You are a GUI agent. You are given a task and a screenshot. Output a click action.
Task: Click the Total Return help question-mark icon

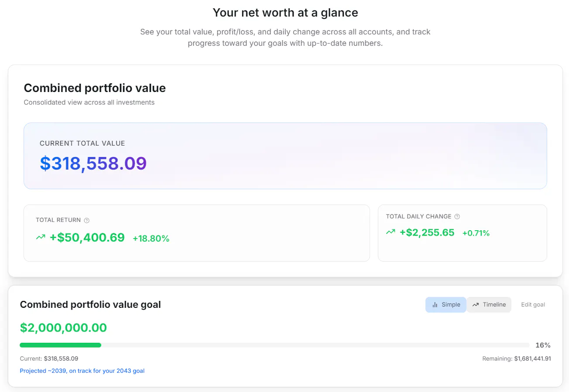point(86,220)
